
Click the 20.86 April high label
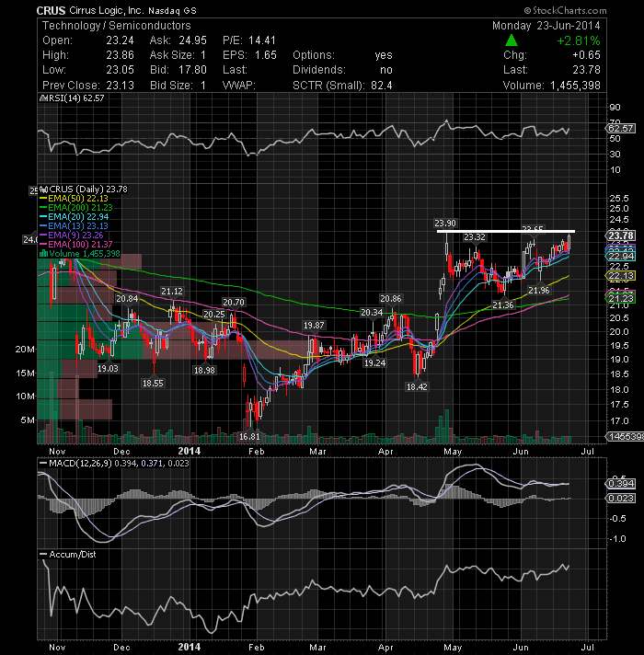click(390, 298)
